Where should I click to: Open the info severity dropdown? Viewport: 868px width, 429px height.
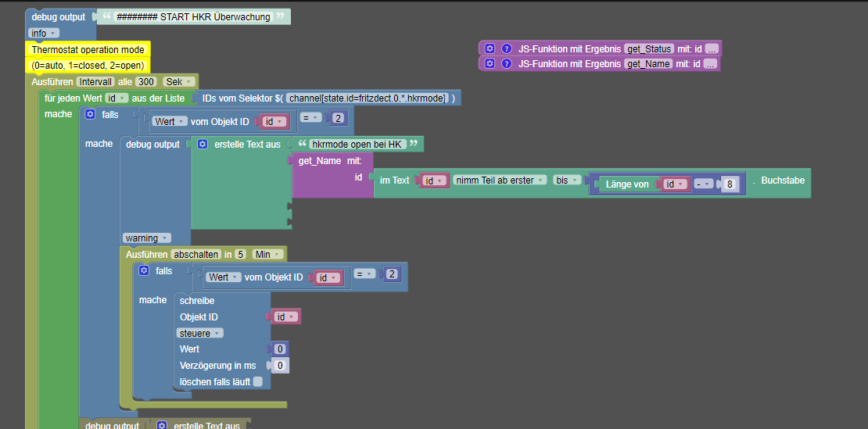pyautogui.click(x=45, y=33)
